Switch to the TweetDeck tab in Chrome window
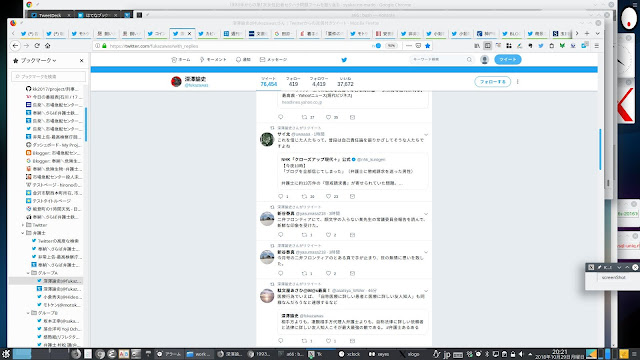Viewport: 640px width, 360px height. tap(51, 15)
